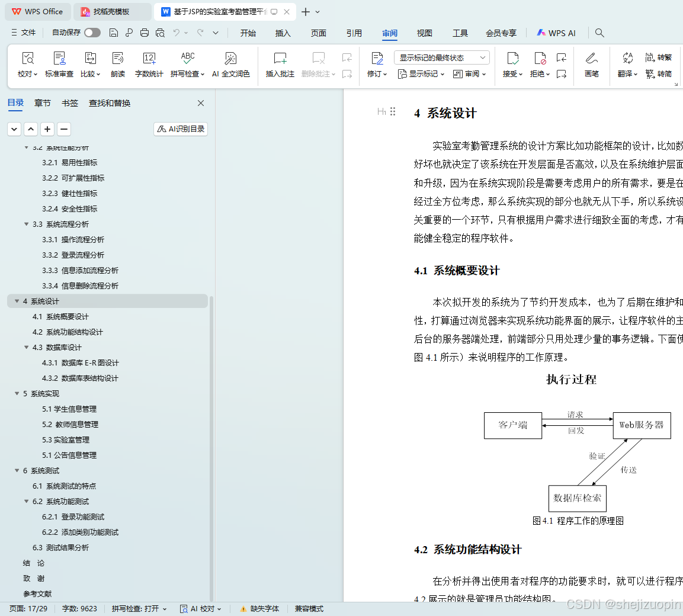Insert a comment with 插入批注
Image resolution: width=683 pixels, height=616 pixels.
(279, 64)
